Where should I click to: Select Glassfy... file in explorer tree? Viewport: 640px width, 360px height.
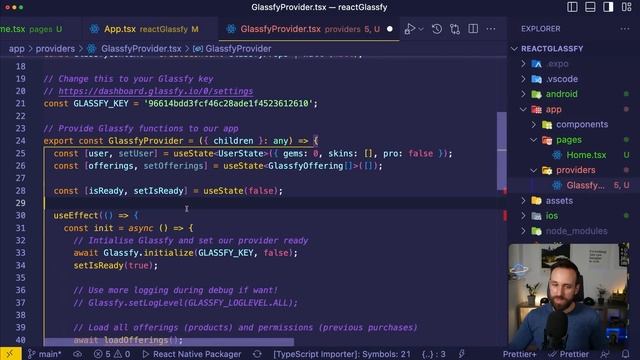coord(585,185)
